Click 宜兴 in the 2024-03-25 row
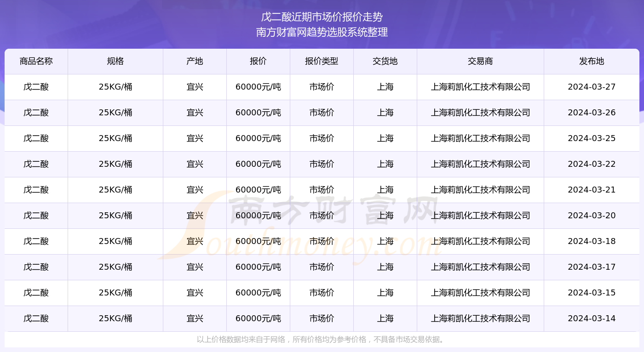644x352 pixels. [195, 138]
